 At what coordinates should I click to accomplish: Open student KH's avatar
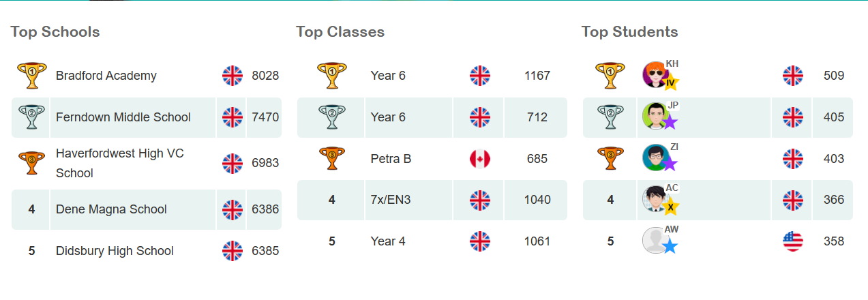point(655,75)
